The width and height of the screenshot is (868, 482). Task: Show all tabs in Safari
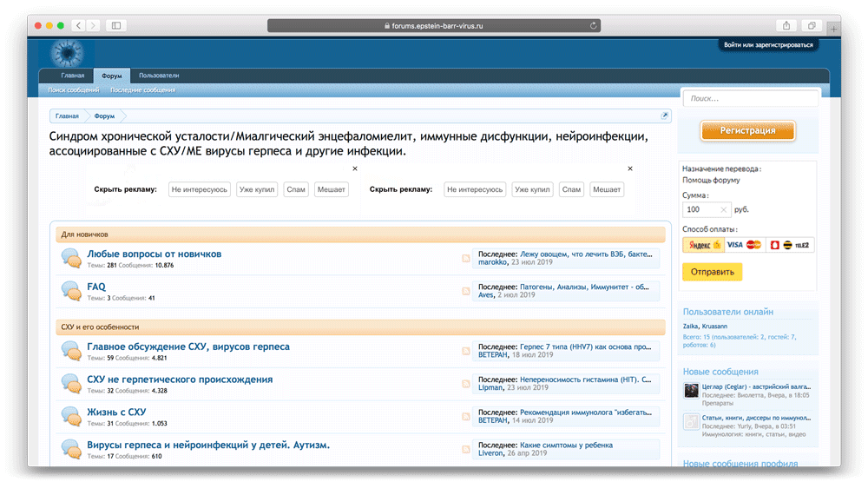click(x=814, y=26)
